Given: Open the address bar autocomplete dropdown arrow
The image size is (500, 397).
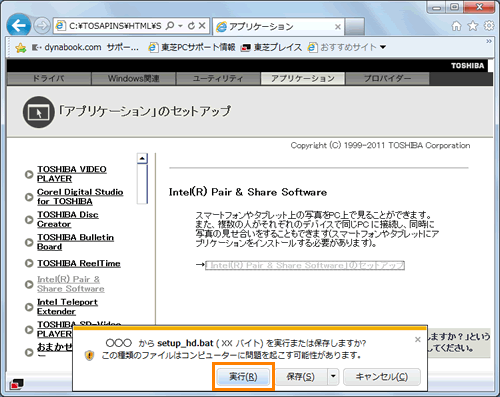Looking at the screenshot, I should tap(180, 26).
